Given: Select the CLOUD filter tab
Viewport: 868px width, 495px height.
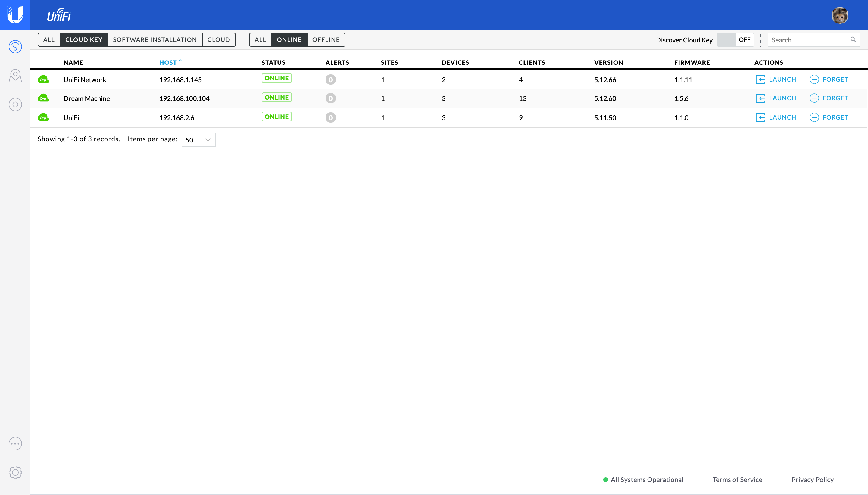Looking at the screenshot, I should click(x=219, y=40).
